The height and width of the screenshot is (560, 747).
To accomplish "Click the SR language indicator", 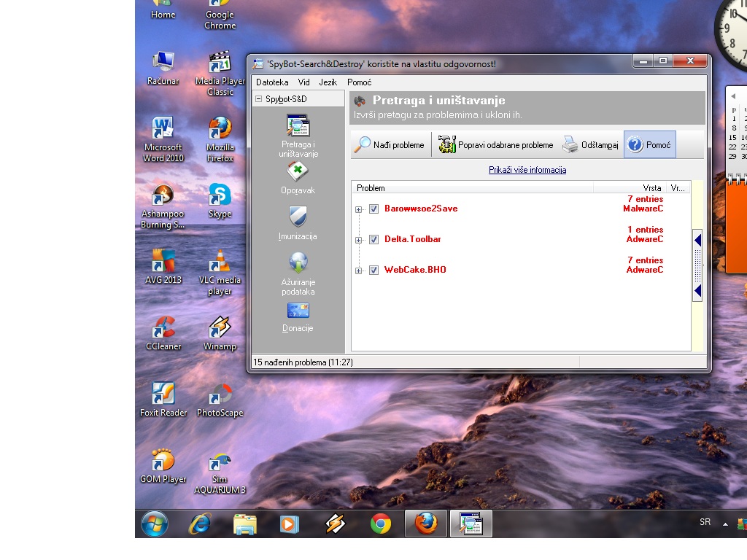I will (705, 522).
